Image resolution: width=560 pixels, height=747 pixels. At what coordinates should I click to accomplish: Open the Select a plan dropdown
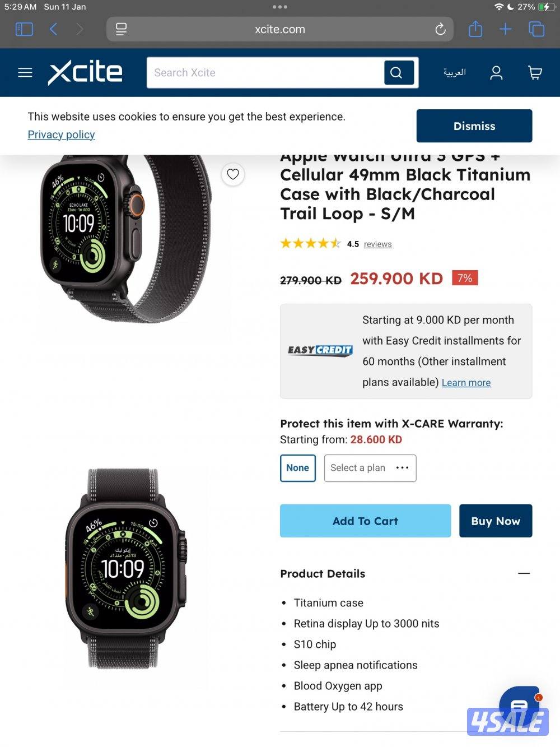click(x=370, y=468)
